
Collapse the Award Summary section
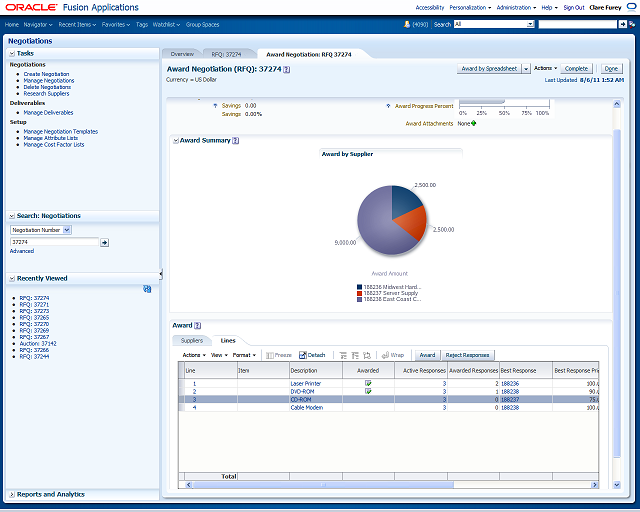pyautogui.click(x=176, y=140)
